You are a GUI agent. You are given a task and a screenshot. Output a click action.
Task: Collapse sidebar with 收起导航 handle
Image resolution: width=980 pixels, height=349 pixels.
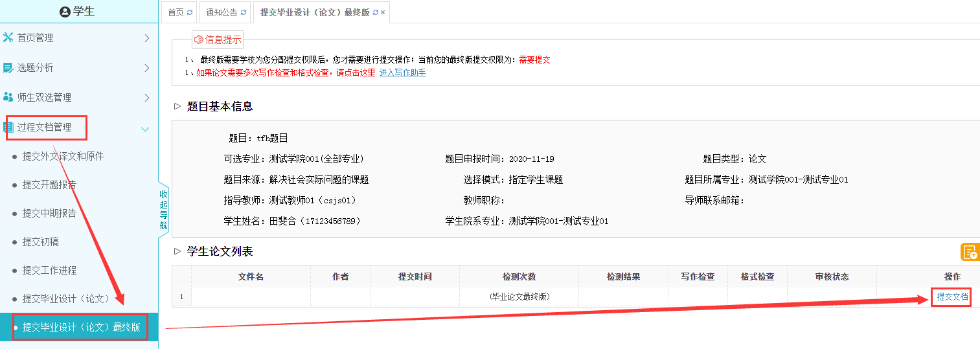(163, 210)
